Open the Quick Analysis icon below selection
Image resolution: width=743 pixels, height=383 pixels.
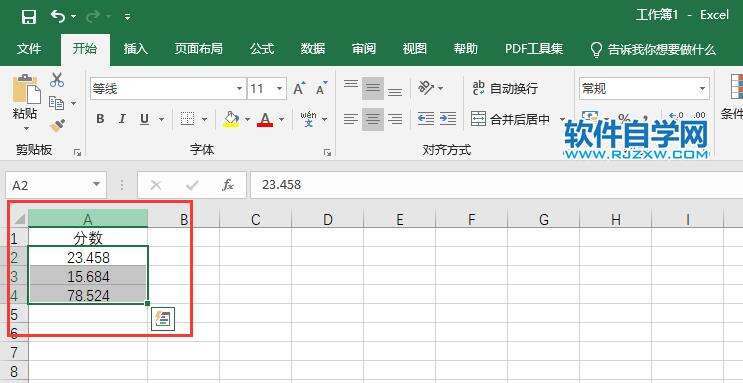pyautogui.click(x=163, y=319)
